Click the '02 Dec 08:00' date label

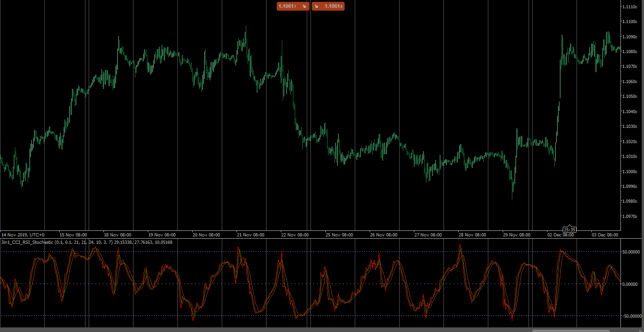point(562,234)
